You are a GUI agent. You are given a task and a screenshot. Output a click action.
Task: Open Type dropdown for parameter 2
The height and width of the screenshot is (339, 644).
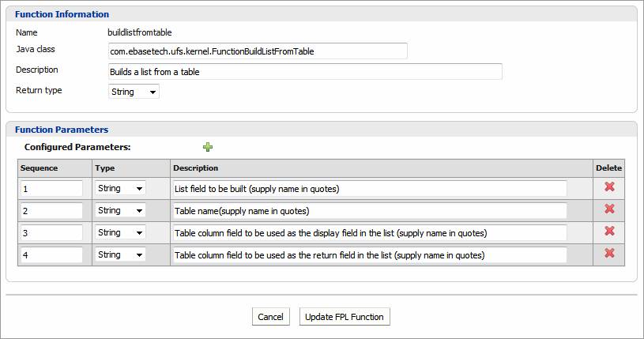(120, 211)
